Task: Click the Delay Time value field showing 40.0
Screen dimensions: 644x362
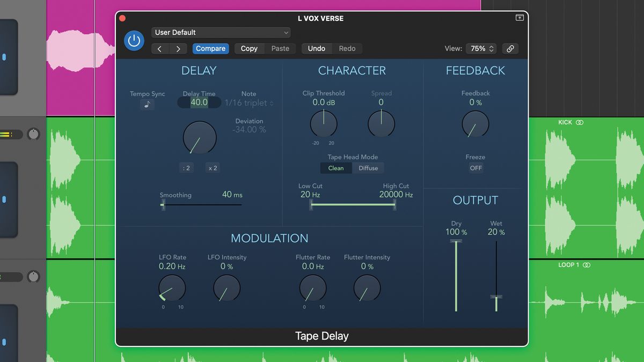Action: click(x=199, y=102)
